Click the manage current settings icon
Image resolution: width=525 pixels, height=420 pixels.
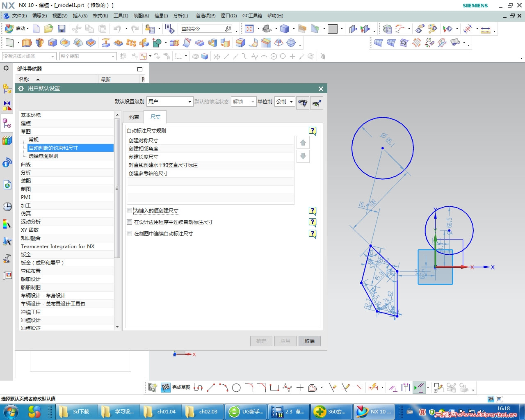(317, 103)
